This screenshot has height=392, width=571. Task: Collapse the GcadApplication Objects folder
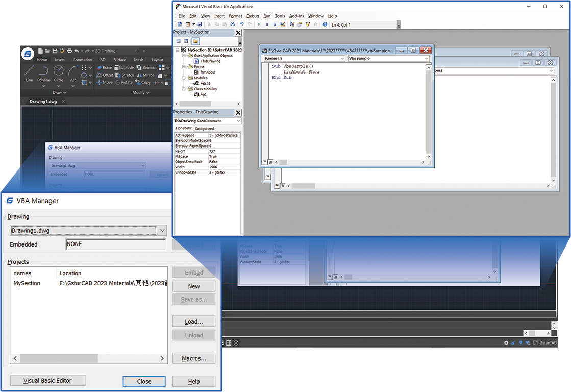point(184,55)
